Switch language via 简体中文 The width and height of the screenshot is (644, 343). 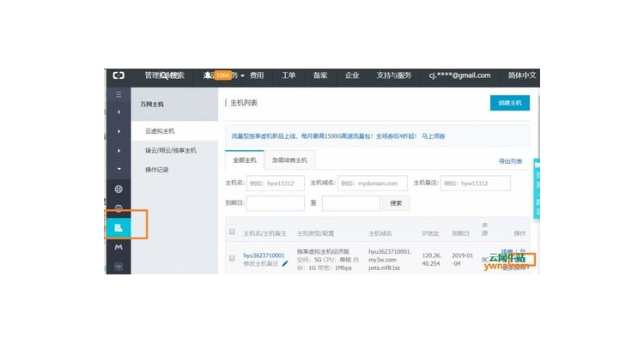pos(522,75)
